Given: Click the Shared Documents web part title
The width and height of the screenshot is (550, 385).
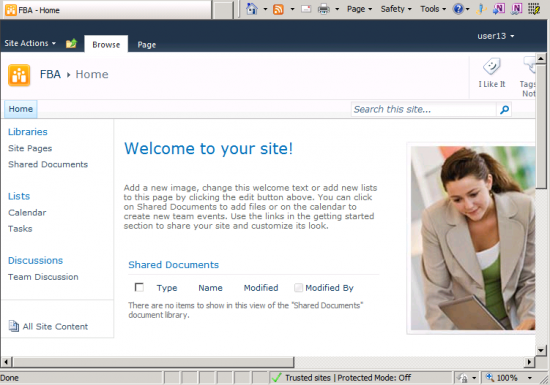Looking at the screenshot, I should [173, 265].
